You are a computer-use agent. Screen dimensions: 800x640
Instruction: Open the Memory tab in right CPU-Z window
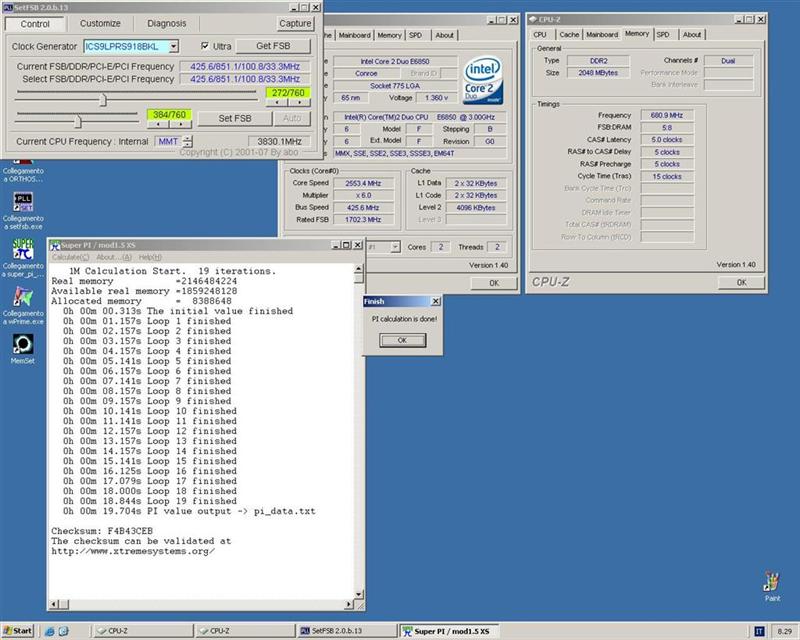(637, 34)
